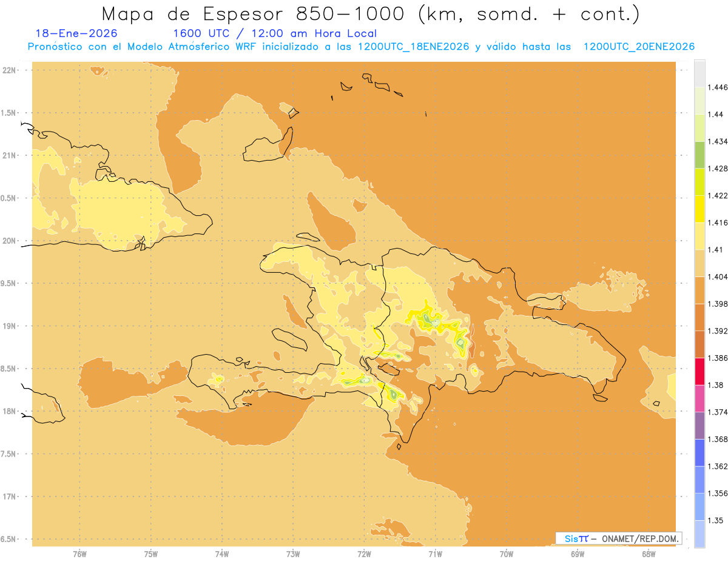Click the orange colorbar segment between 1.398 and 1.404
The width and height of the screenshot is (728, 562).
(699, 290)
